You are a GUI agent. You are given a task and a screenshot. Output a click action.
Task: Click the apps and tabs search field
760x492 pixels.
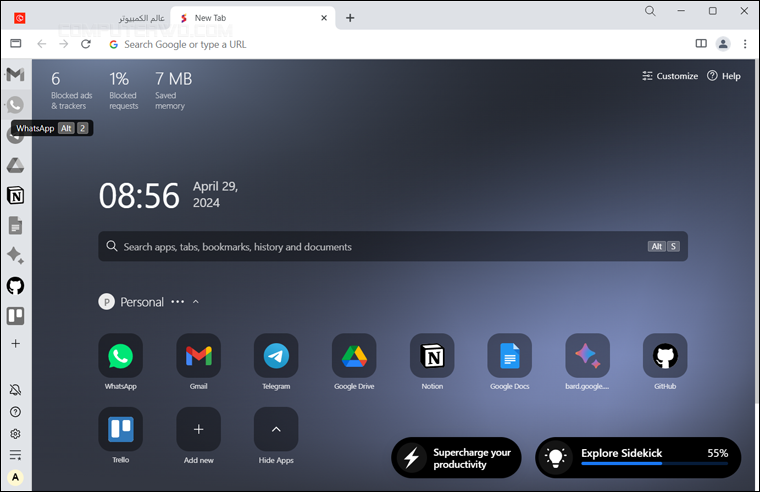coord(393,246)
